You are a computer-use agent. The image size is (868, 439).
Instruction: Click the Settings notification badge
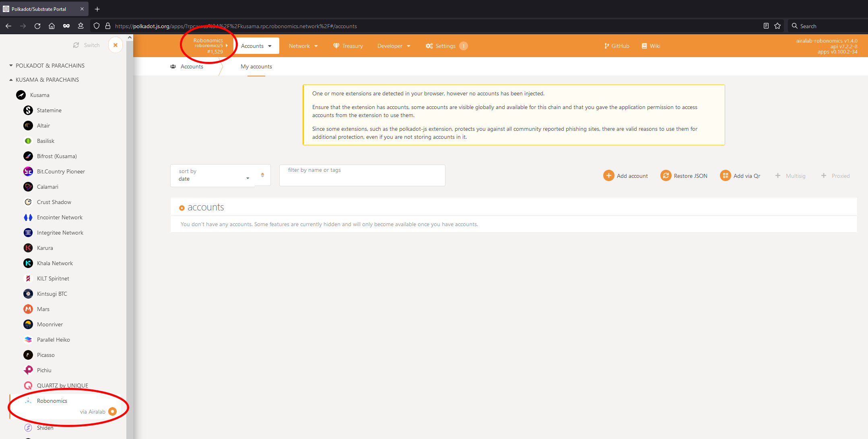[464, 46]
